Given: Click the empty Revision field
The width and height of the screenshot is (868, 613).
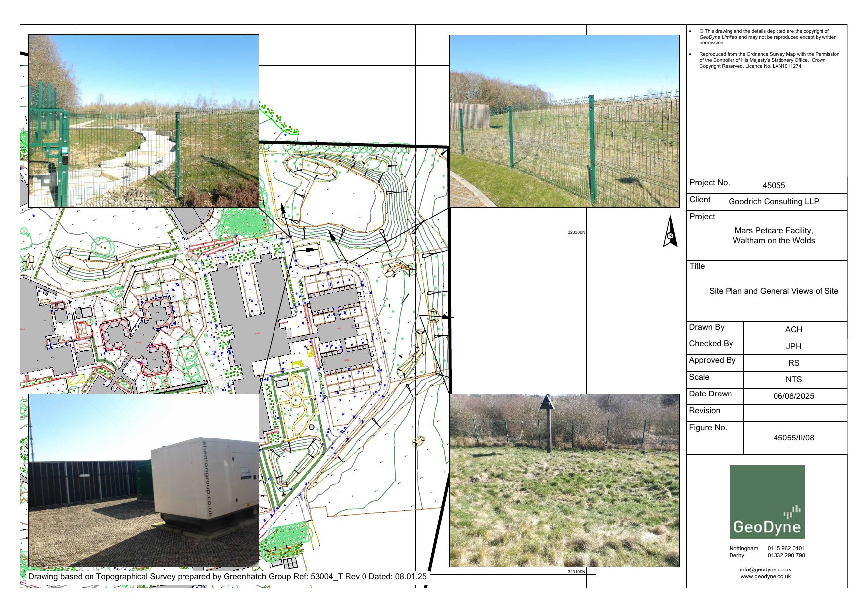Looking at the screenshot, I should tap(794, 413).
